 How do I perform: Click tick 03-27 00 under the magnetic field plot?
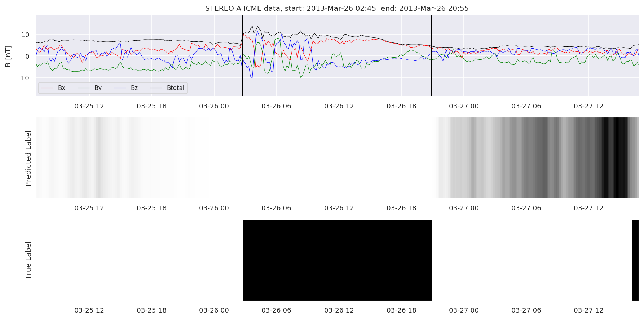pyautogui.click(x=464, y=106)
